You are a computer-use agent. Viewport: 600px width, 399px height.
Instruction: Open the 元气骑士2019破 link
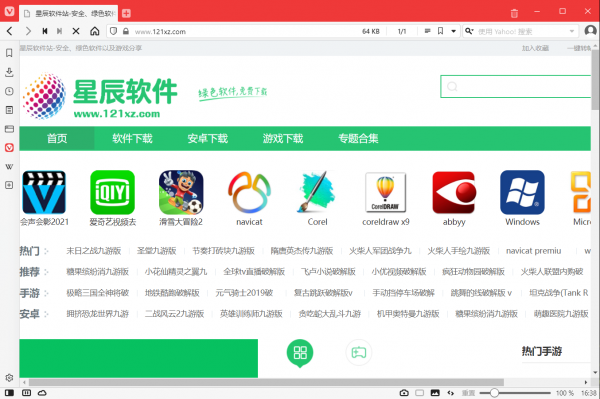coord(244,293)
